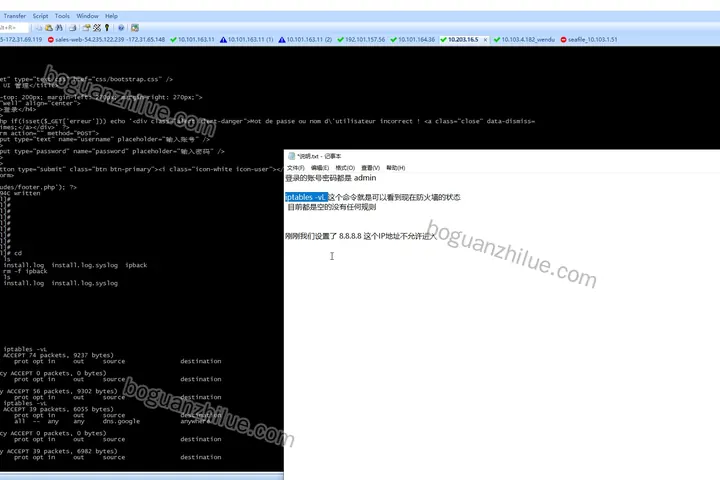Click the crossed-tools Global Options icon
The width and height of the screenshot is (720, 480).
coord(97,28)
